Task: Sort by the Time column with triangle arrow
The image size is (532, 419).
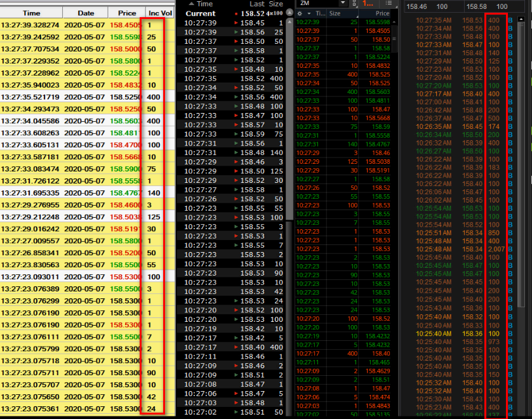Action: (x=201, y=4)
